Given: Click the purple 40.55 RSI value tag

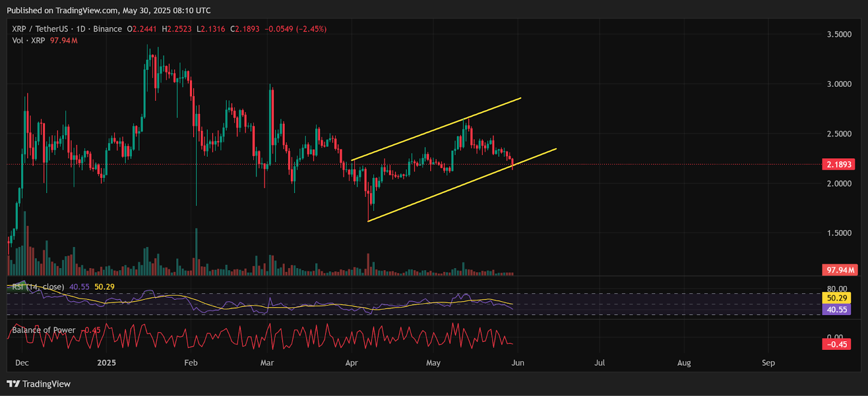Looking at the screenshot, I should pyautogui.click(x=837, y=310).
